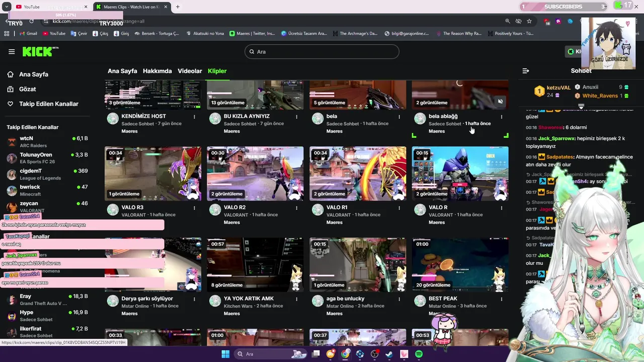This screenshot has height=362, width=644.
Task: Click KENDİMİZE HOST clip title
Action: (x=143, y=116)
